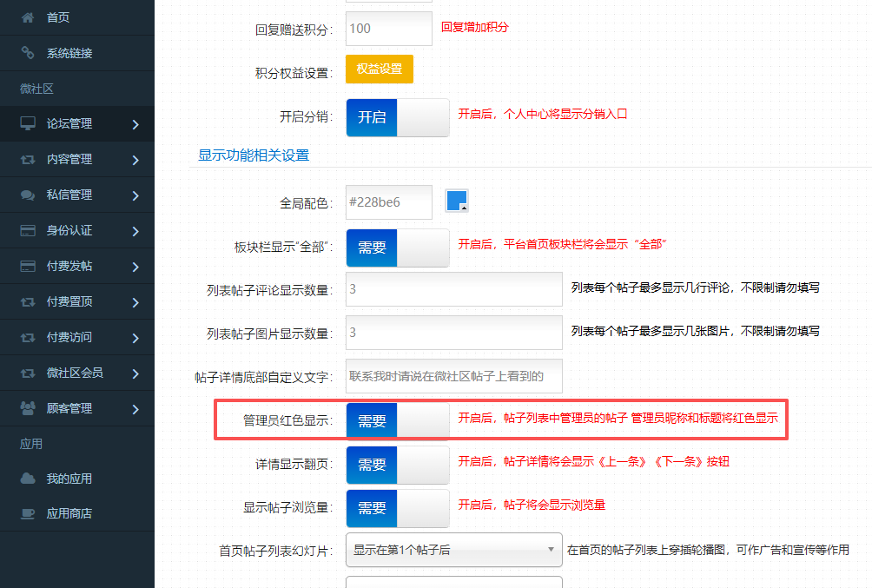Click the monitor icon beside 论坛管理
872x588 pixels.
tap(28, 124)
